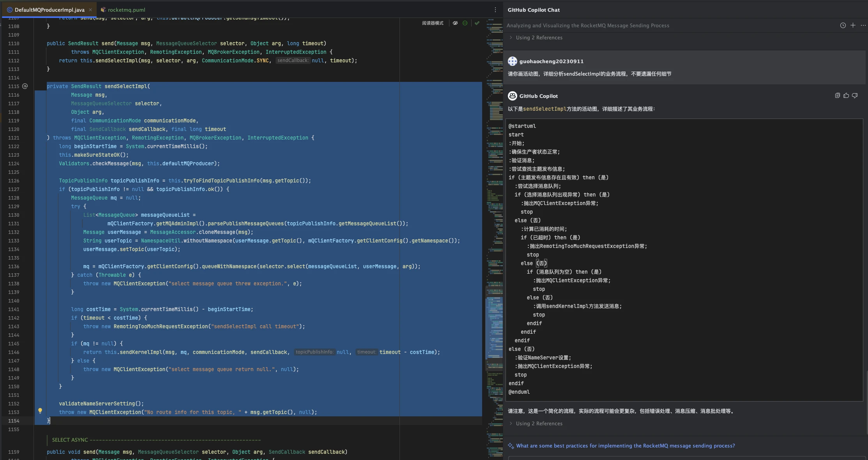Click the green checkmark in the editor toolbar
868x460 pixels.
coord(477,23)
